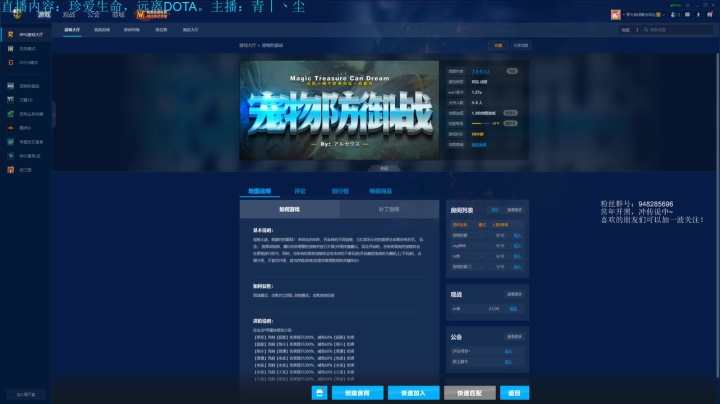
Task: Open the messages chat icon in the top bar
Action: pyautogui.click(x=687, y=15)
